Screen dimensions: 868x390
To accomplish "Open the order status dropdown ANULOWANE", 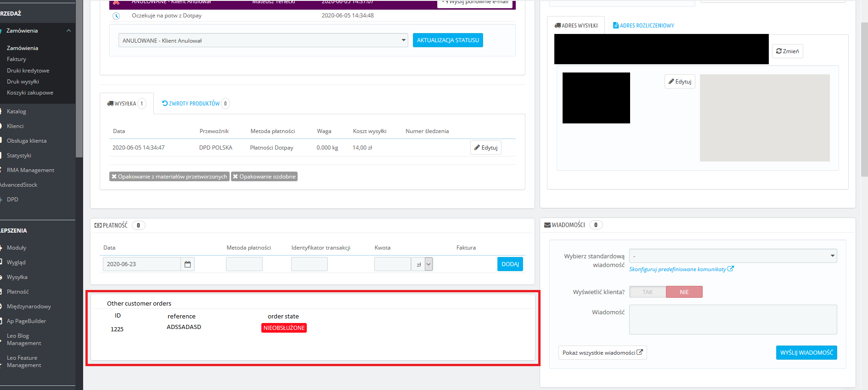I will pos(263,40).
